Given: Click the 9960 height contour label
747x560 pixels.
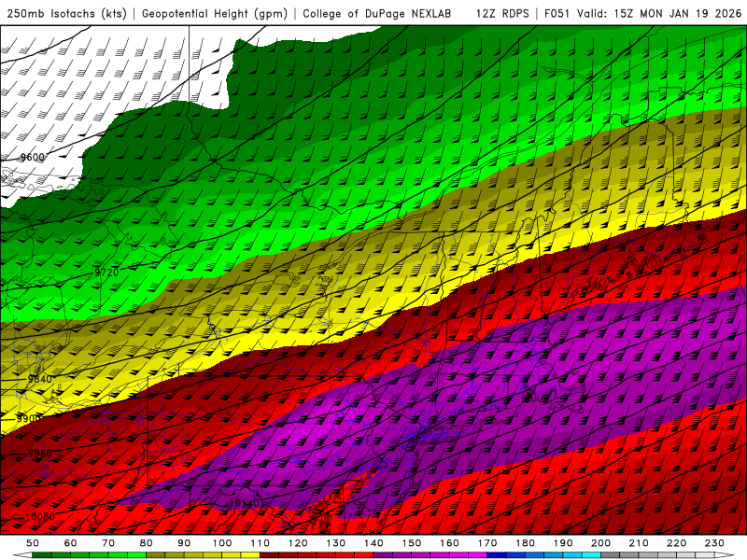Looking at the screenshot, I should [40, 453].
